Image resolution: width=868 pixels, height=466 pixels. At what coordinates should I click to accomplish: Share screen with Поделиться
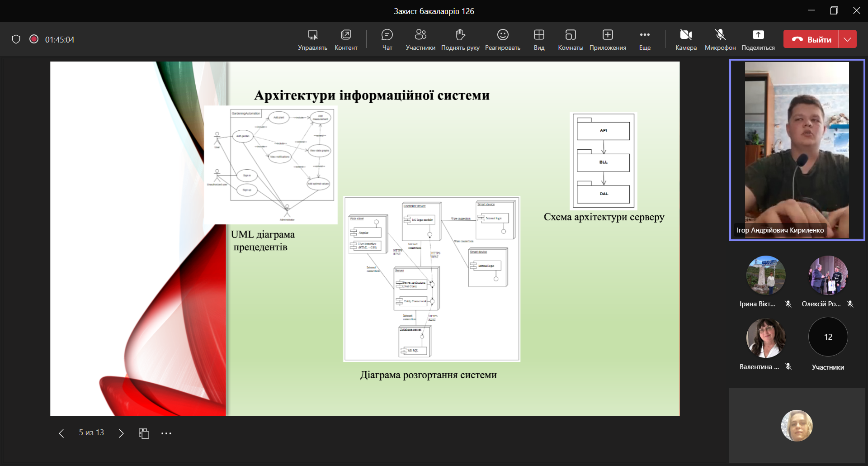758,39
